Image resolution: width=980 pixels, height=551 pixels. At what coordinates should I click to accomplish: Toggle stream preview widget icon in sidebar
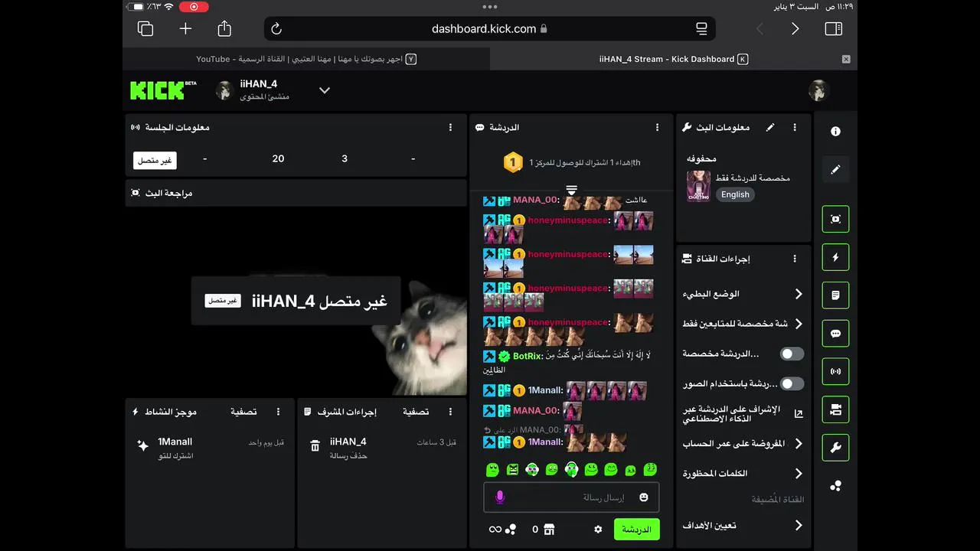pos(835,219)
